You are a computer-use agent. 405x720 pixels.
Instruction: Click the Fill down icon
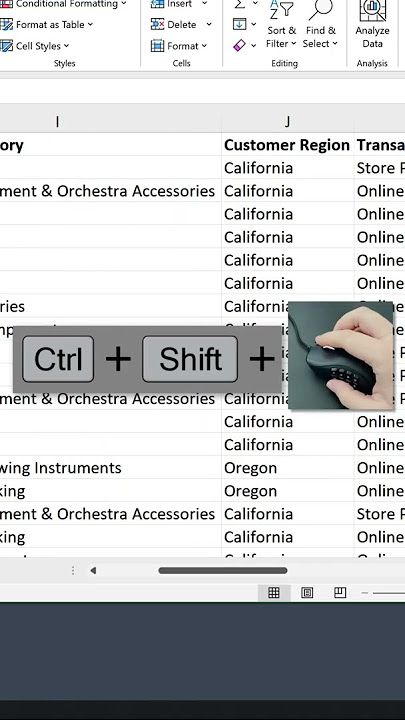coord(240,24)
